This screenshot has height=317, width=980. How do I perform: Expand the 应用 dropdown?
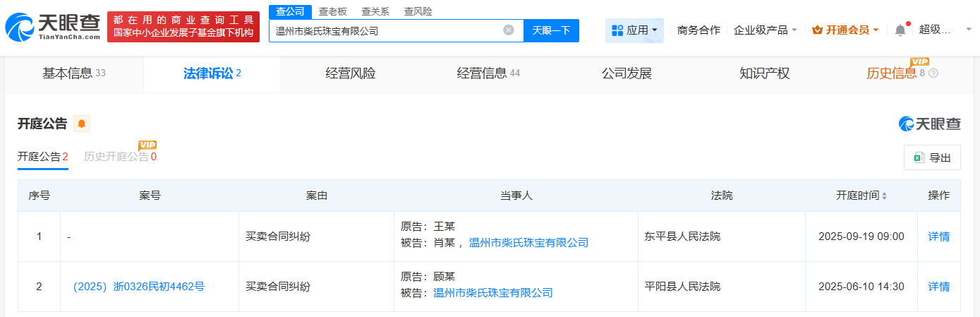634,30
